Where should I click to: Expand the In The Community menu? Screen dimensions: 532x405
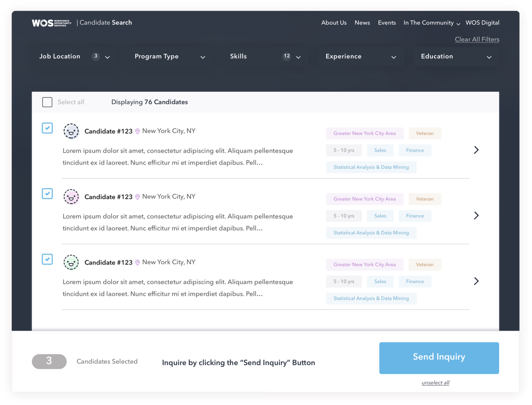point(431,23)
